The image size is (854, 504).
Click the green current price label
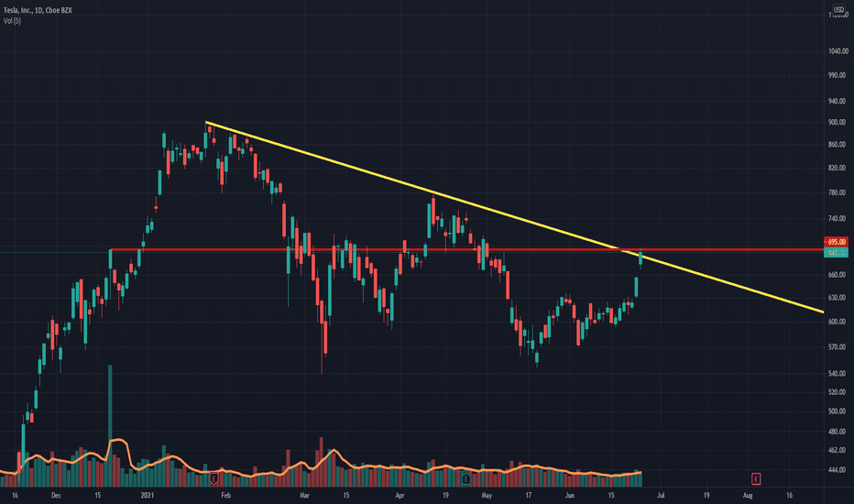(836, 253)
